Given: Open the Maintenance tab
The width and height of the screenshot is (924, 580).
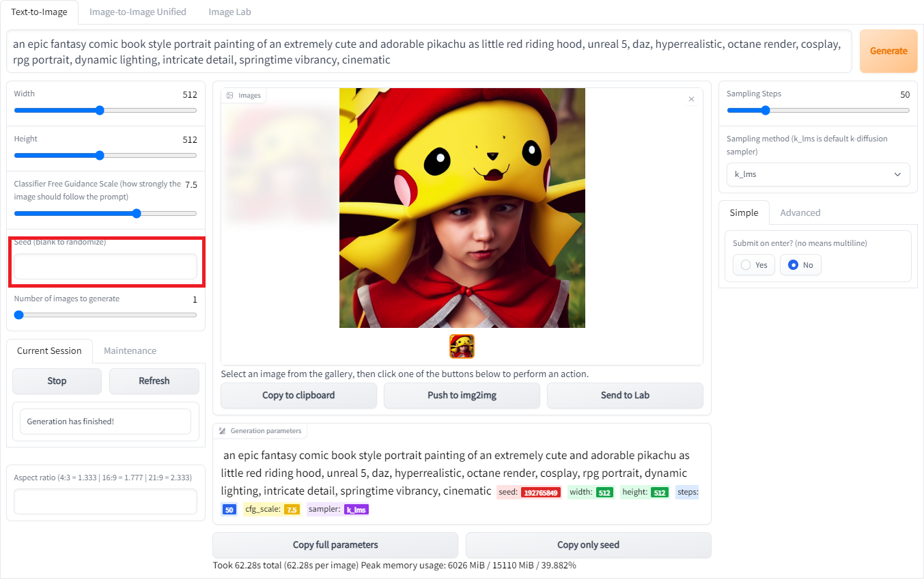Looking at the screenshot, I should click(130, 350).
